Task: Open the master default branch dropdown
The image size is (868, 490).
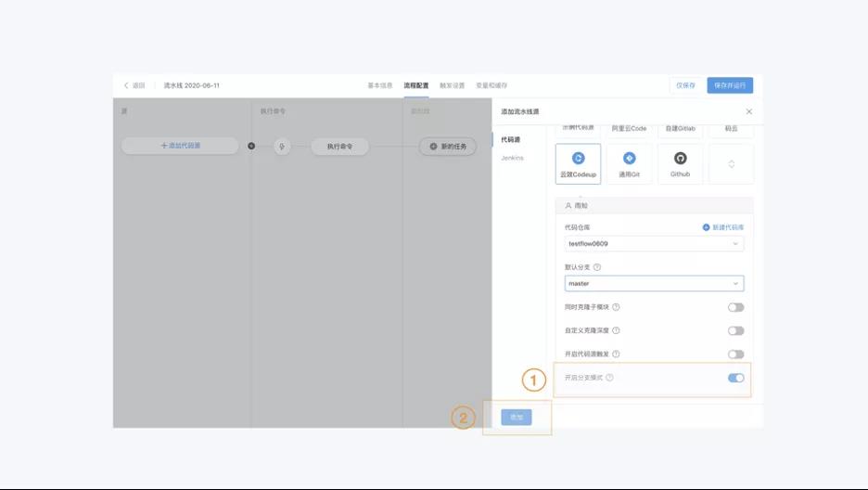Action: pyautogui.click(x=655, y=283)
